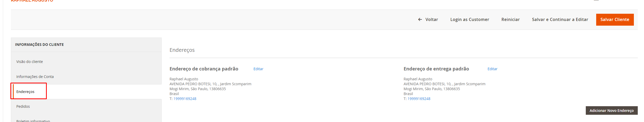Screen dimensions: 644x122
Task: Click the phone number under billing address
Action: pyautogui.click(x=185, y=99)
